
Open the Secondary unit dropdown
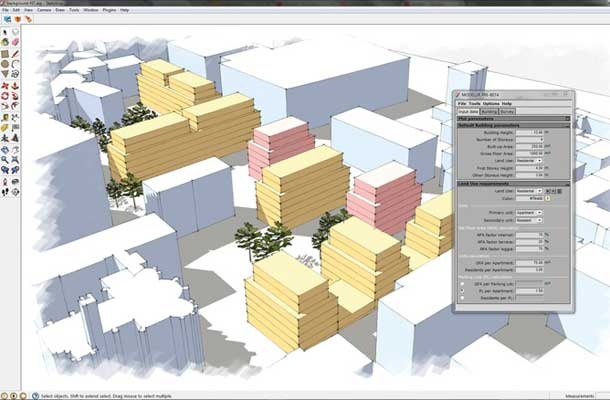[529, 219]
